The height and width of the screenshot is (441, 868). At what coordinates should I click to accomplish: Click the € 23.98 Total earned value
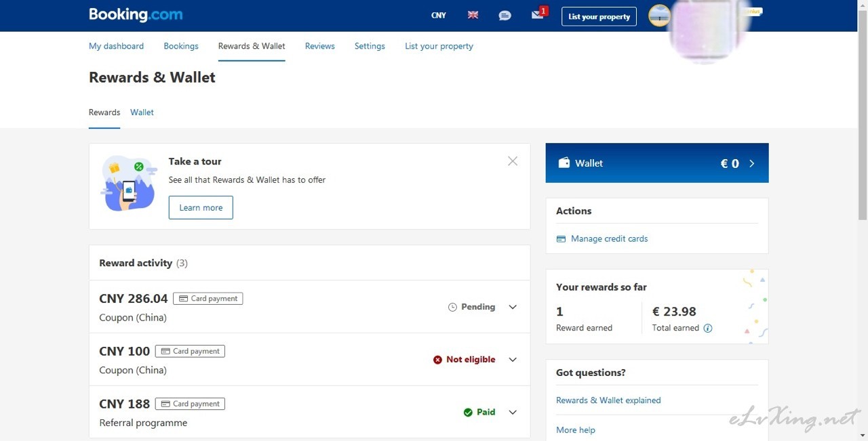[674, 312]
